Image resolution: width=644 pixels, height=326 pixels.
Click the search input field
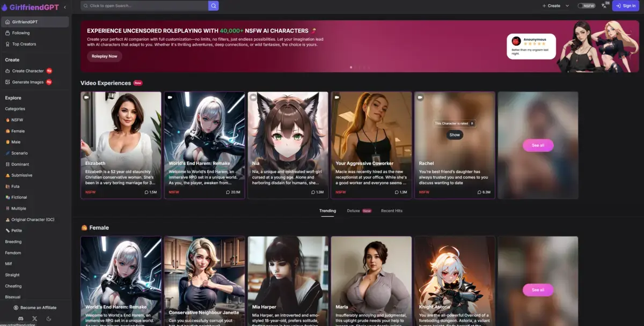(x=144, y=6)
